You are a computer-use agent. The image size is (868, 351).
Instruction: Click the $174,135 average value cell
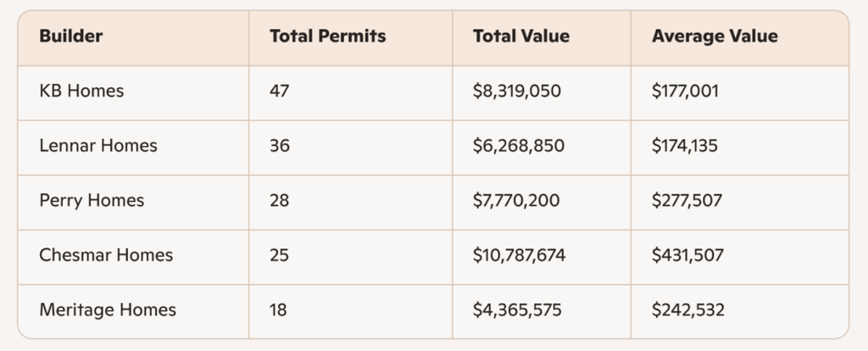point(685,146)
